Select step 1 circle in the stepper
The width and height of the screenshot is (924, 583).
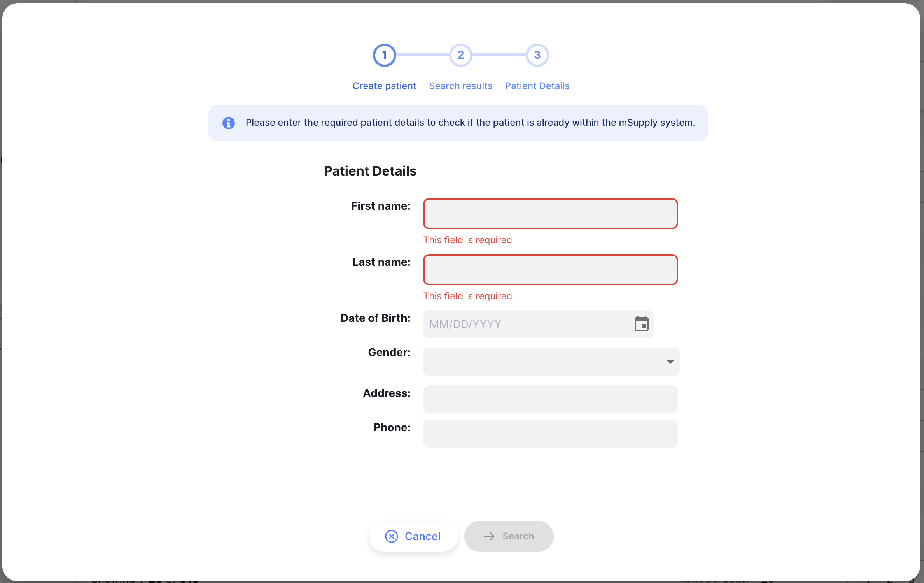point(384,55)
